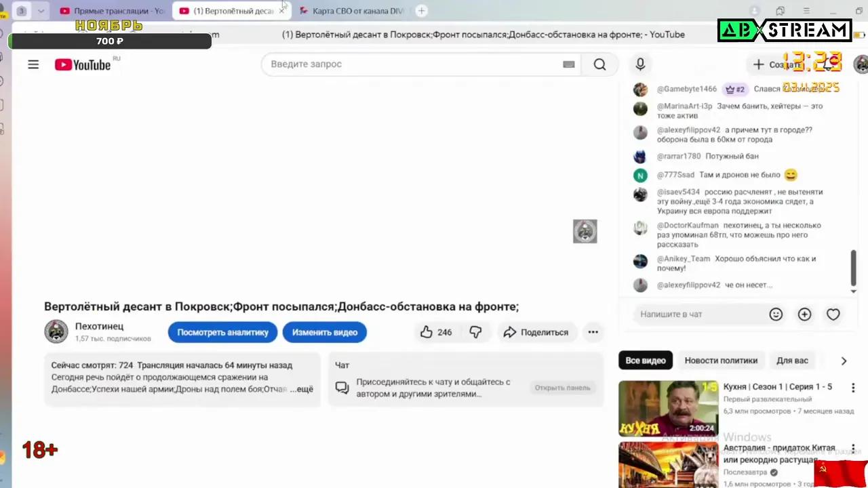Open the Кухня Сезон 1 video thumbnail

pyautogui.click(x=668, y=408)
